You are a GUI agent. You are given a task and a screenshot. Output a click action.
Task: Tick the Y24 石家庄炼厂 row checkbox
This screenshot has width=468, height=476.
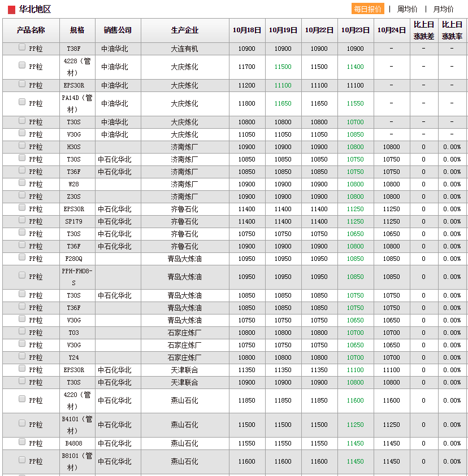coord(22,356)
